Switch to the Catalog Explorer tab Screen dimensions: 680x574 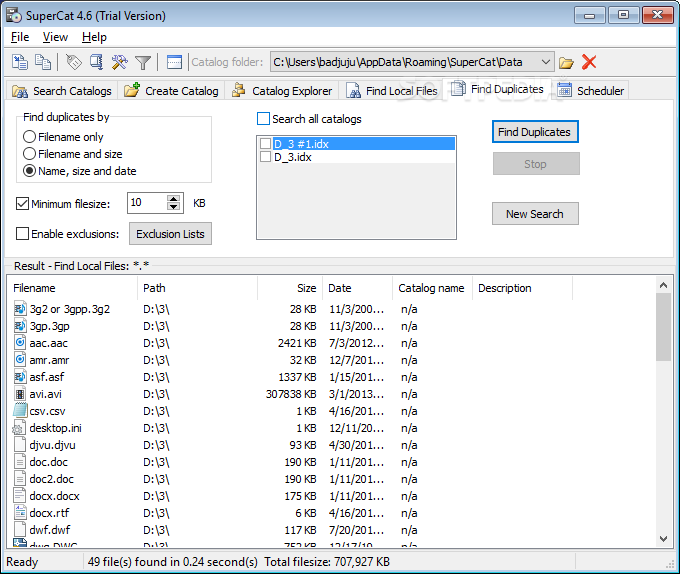pyautogui.click(x=282, y=91)
